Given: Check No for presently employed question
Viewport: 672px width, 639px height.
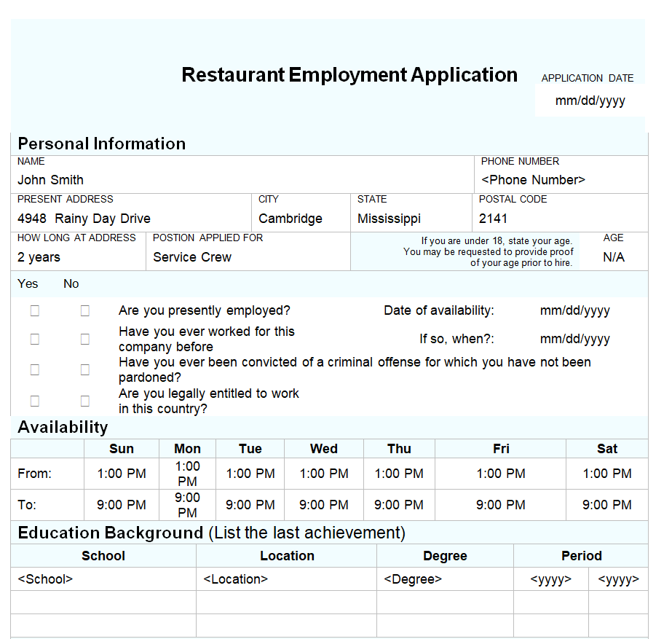Looking at the screenshot, I should coord(85,311).
